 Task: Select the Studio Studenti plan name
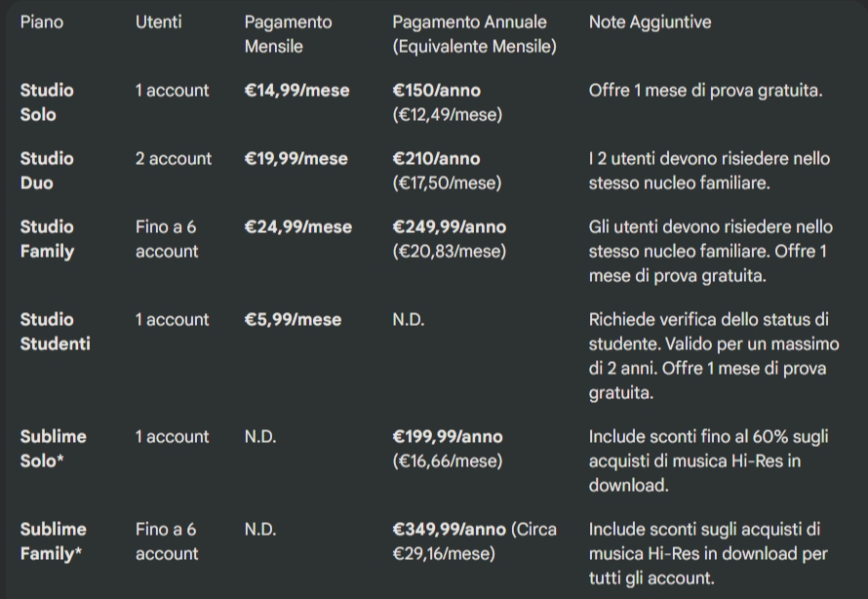55,331
